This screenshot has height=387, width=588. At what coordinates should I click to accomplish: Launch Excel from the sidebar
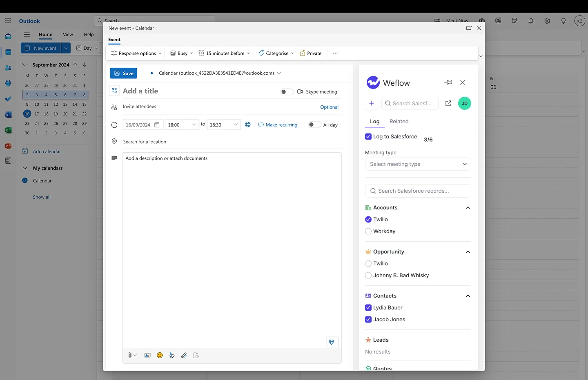tap(8, 130)
